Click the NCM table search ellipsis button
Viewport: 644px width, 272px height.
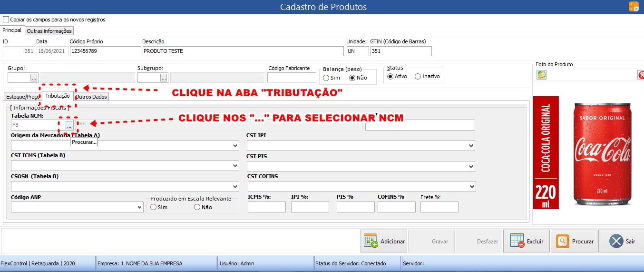(x=69, y=125)
